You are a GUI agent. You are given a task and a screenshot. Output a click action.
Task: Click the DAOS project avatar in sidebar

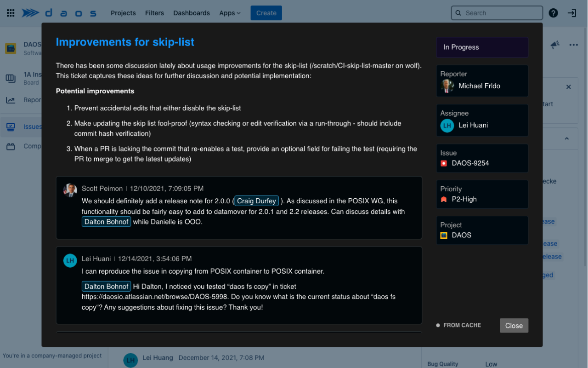[11, 48]
